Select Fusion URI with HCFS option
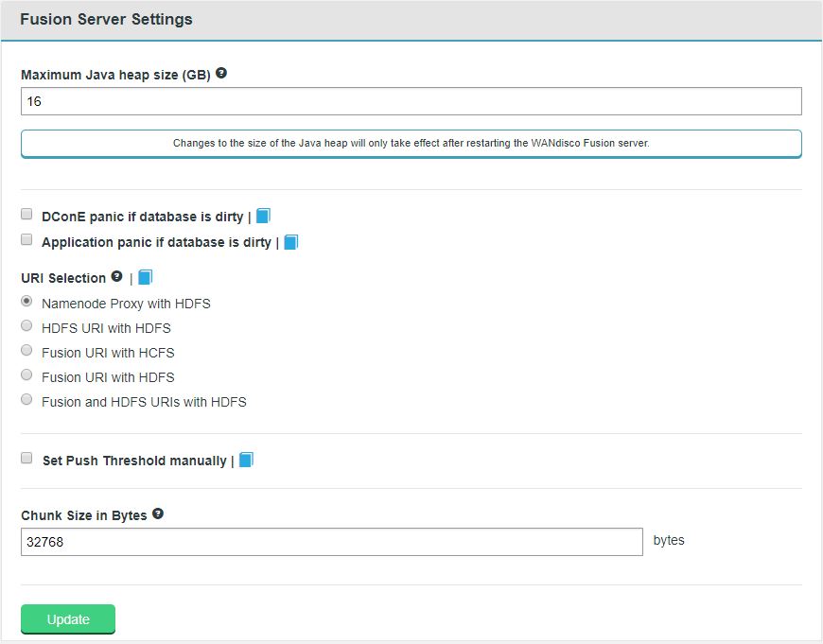The image size is (823, 644). (26, 350)
